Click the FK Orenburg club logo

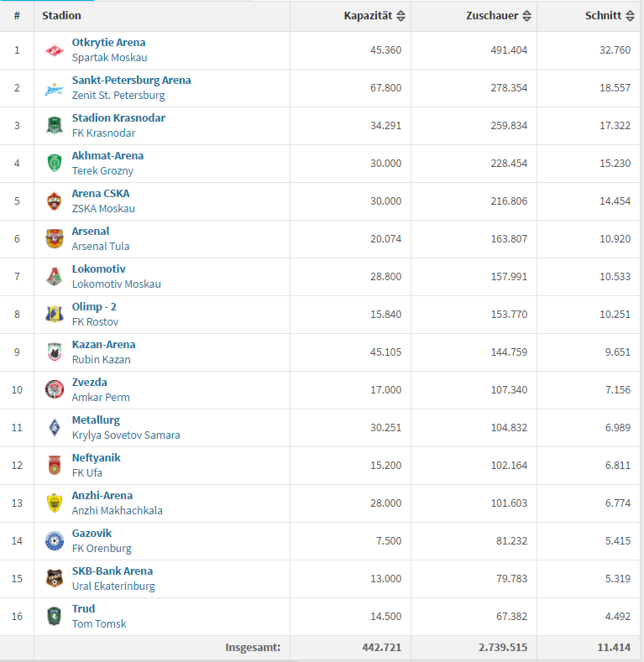coord(55,541)
